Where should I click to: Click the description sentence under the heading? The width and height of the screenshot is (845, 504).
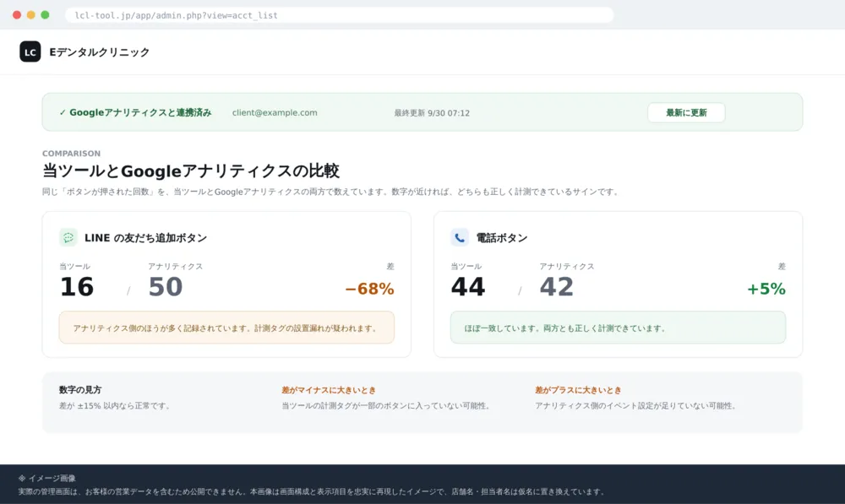click(331, 192)
